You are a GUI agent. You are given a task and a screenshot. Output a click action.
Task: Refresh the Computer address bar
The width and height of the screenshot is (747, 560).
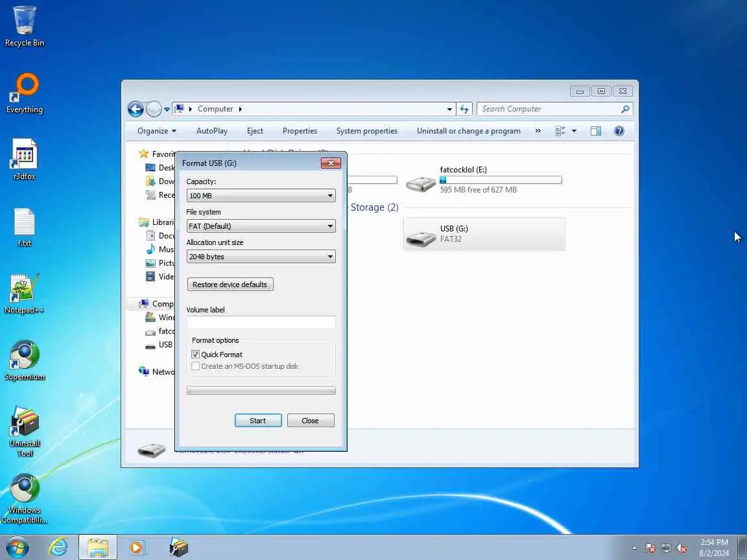(x=464, y=109)
